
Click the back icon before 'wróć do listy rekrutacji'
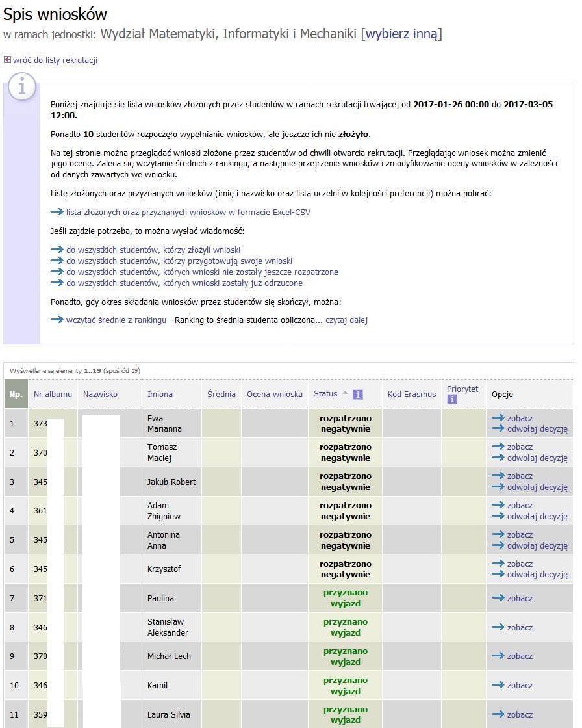7,60
